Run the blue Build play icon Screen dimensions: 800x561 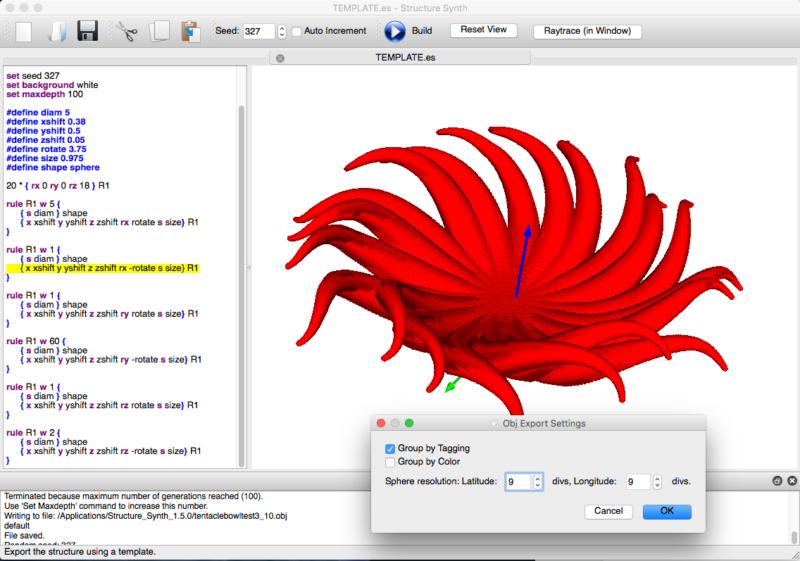(394, 31)
